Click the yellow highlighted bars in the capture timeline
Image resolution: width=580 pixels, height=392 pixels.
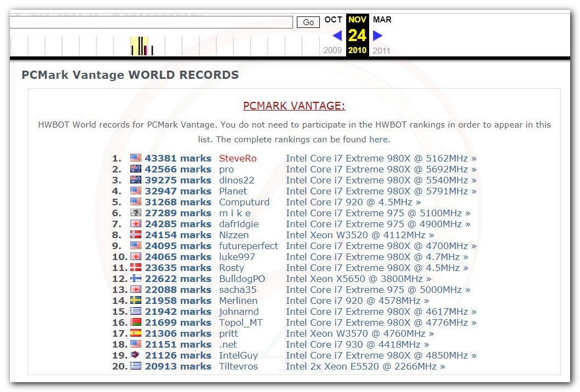coord(140,46)
